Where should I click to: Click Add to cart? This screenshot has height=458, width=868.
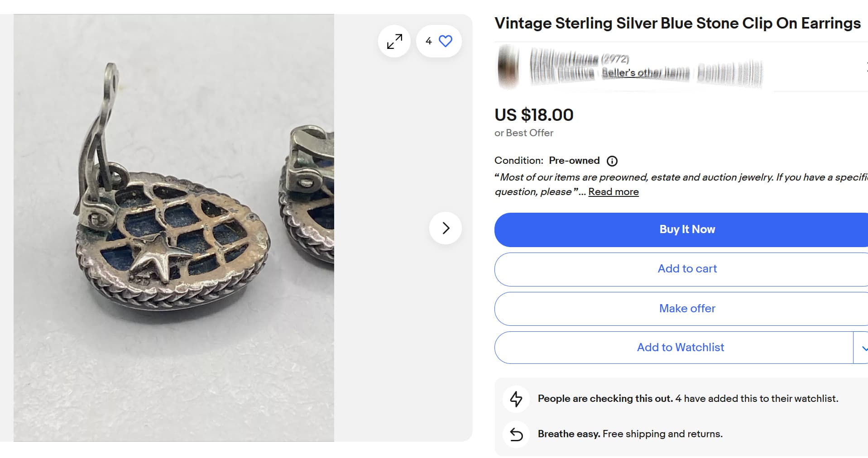point(687,269)
